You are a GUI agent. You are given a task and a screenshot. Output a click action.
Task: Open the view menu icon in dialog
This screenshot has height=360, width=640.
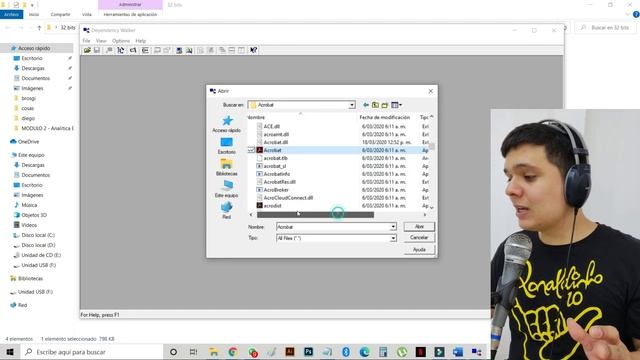click(x=396, y=105)
